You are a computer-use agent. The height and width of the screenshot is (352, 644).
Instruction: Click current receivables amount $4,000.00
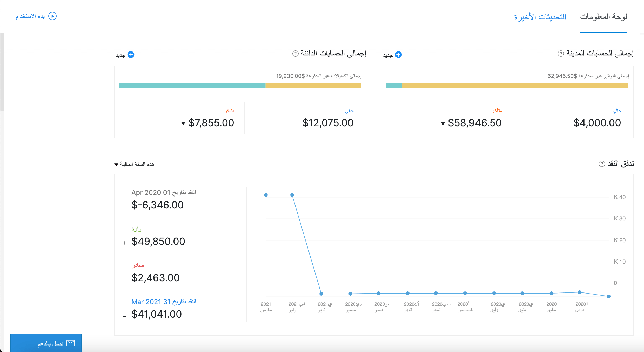(x=597, y=123)
